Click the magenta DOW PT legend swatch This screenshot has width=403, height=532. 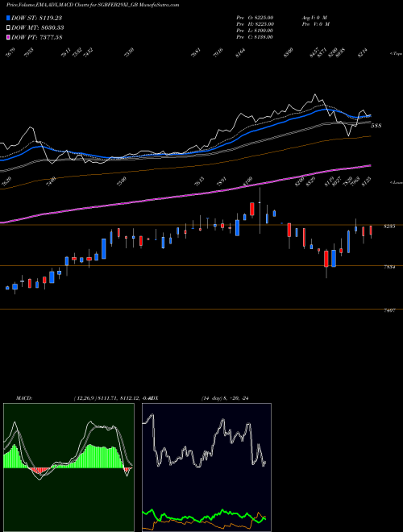point(8,37)
